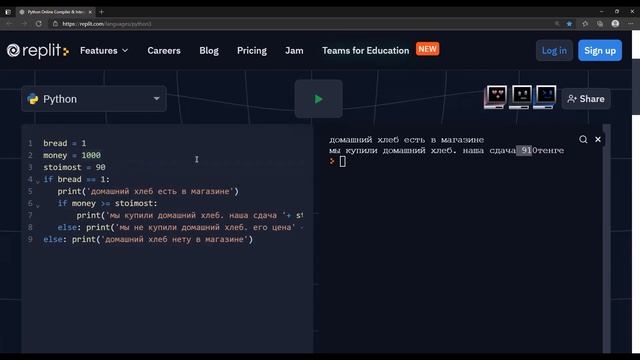Clear the console with X icon
Screen dimensions: 640x360
point(598,140)
